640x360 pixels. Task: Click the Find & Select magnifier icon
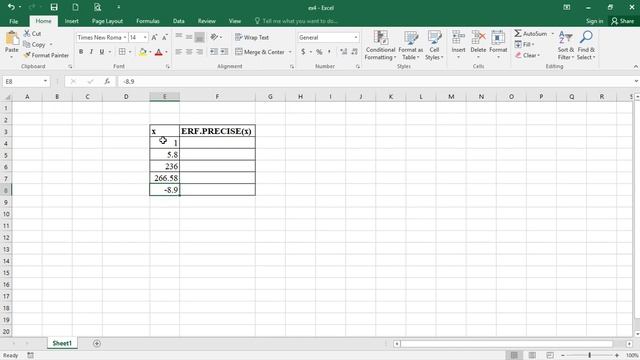586,38
